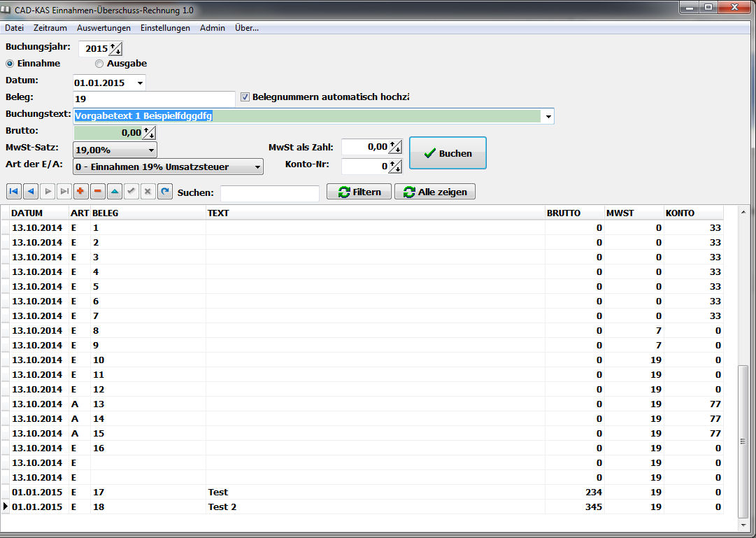The height and width of the screenshot is (538, 756).
Task: Click into the Suchen search field
Action: 269,193
